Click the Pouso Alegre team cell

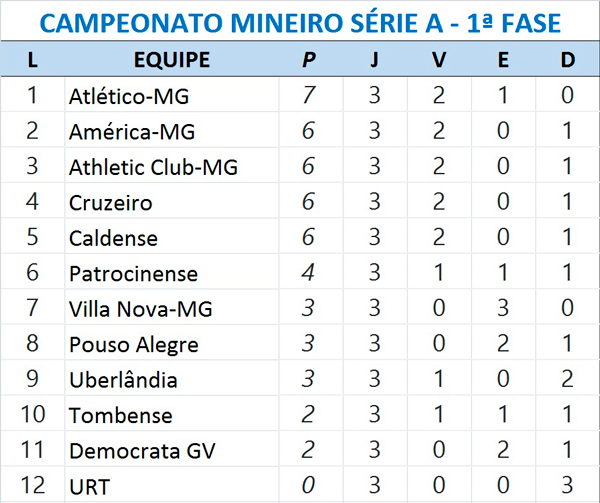133,345
